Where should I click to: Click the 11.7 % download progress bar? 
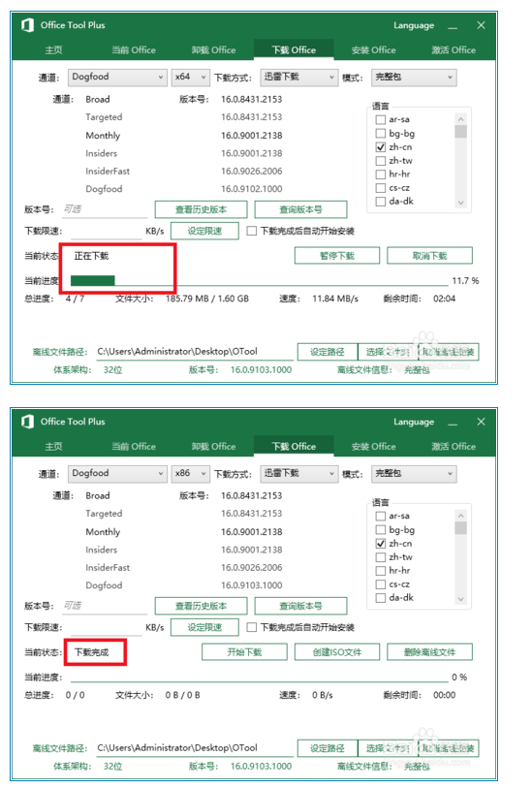[260, 280]
